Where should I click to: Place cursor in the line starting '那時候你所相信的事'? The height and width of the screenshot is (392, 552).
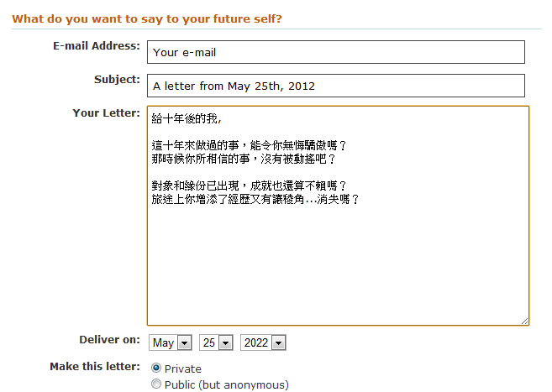tap(244, 159)
